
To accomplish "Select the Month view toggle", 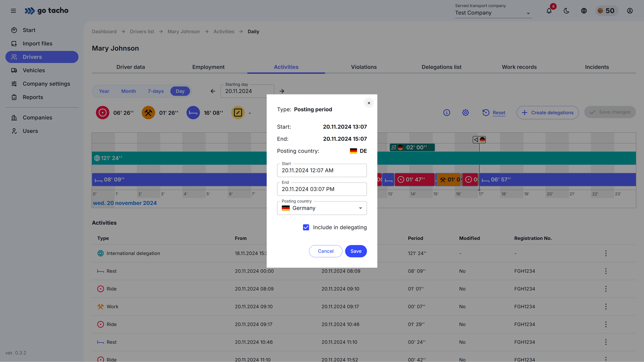I will [x=128, y=91].
